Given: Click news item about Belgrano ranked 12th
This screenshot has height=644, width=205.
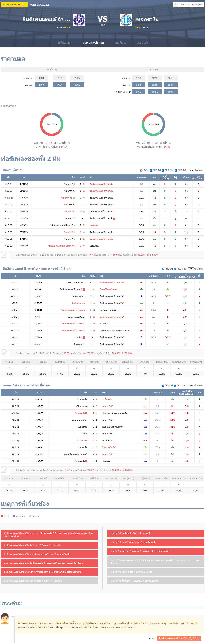Looking at the screenshot, I should click(x=156, y=581).
